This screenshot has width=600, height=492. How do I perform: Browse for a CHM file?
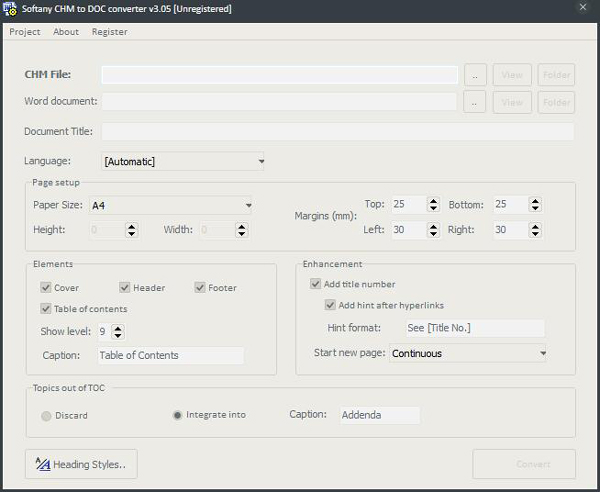tap(475, 75)
